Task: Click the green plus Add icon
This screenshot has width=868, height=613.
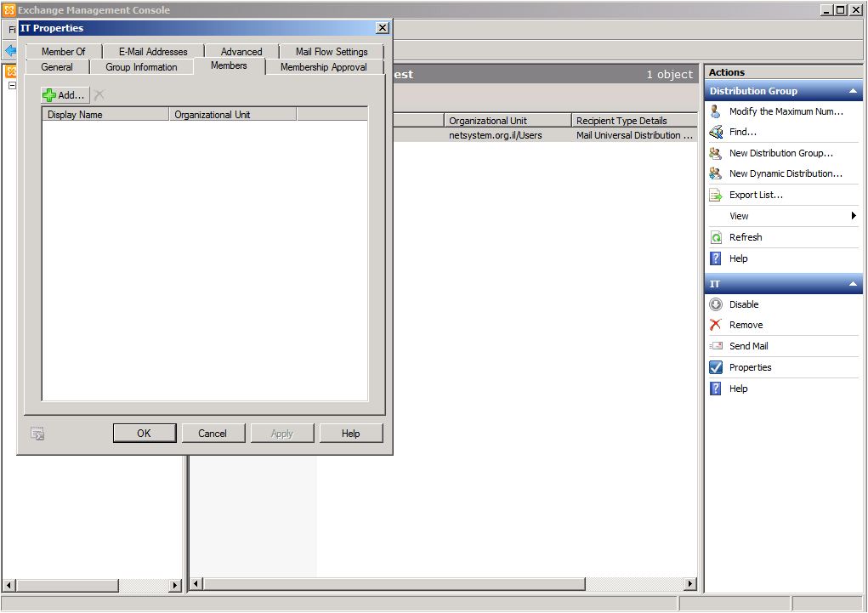Action: pyautogui.click(x=48, y=95)
